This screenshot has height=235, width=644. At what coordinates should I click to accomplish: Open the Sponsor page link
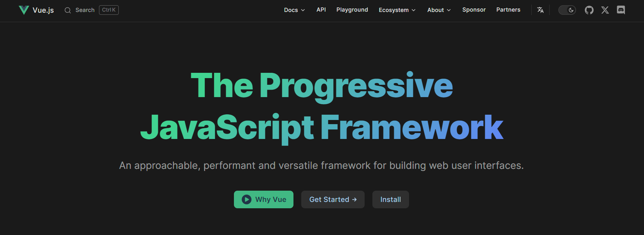(x=474, y=10)
